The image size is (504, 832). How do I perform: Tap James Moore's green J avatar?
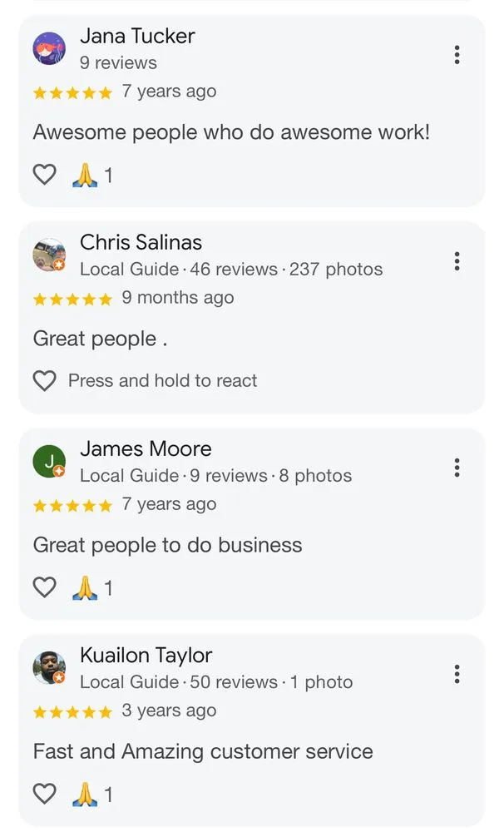click(49, 461)
